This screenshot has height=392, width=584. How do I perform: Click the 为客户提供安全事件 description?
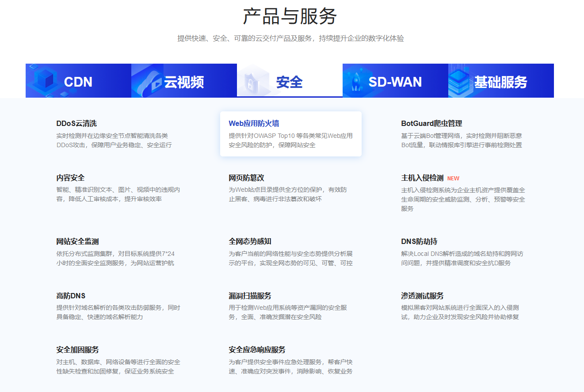290,366
